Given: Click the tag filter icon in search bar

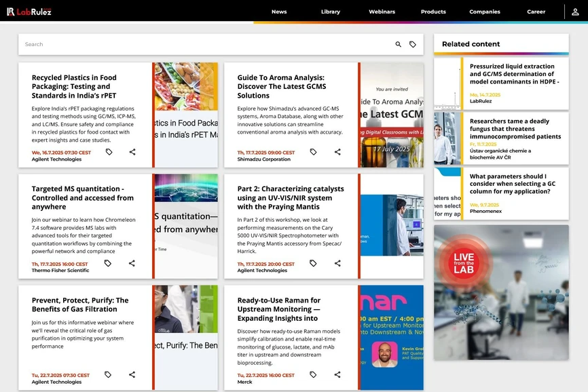Looking at the screenshot, I should 413,44.
